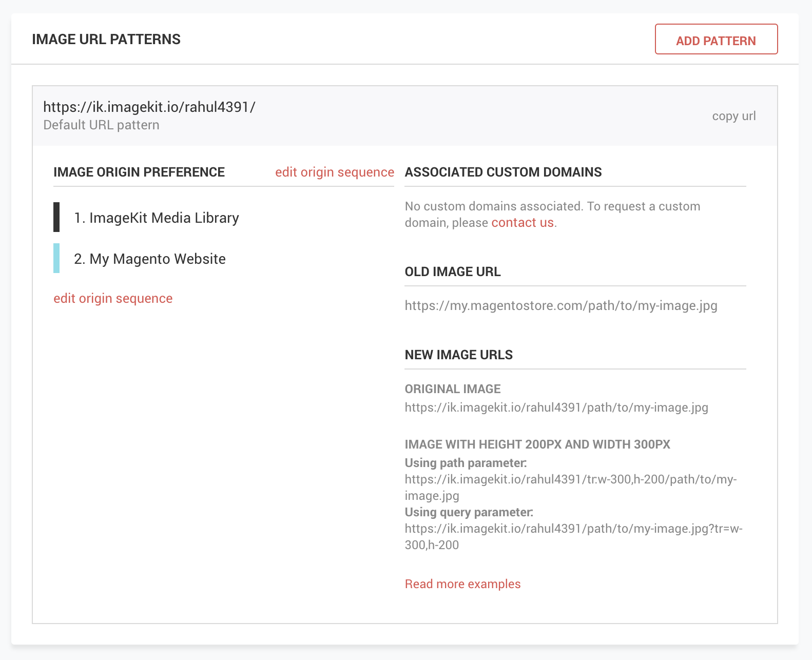
Task: Click the OLD IMAGE URL heading
Action: 453,271
